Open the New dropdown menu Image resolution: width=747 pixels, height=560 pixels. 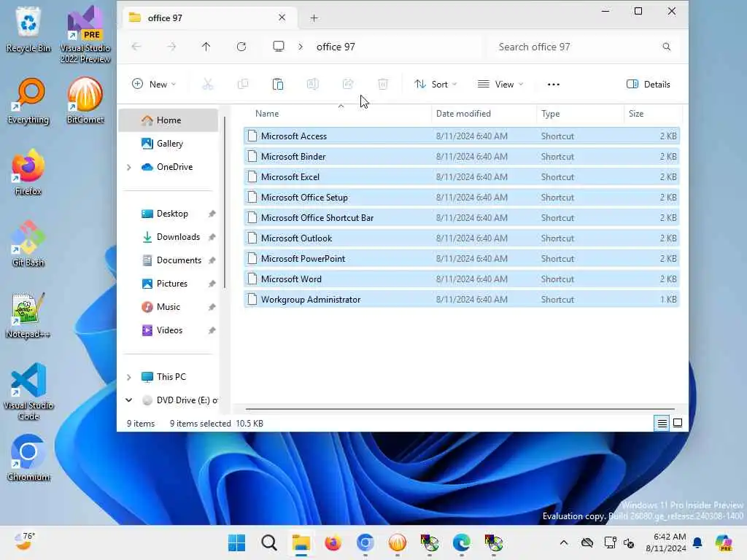point(154,85)
